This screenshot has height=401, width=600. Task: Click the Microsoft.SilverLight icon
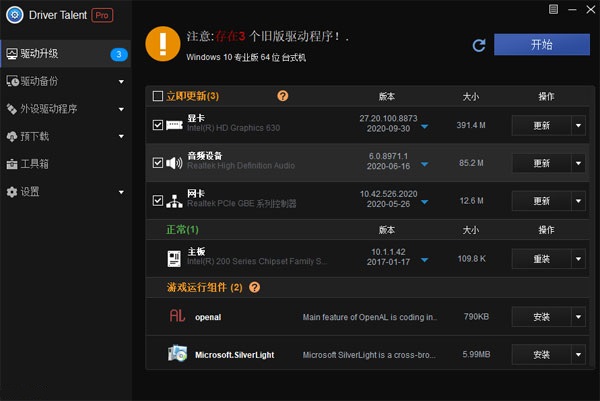pyautogui.click(x=177, y=354)
